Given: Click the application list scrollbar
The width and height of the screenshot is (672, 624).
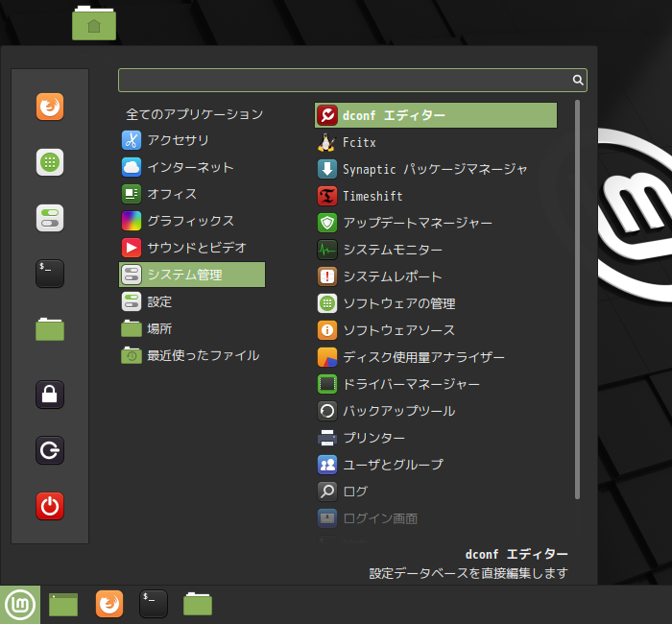Looking at the screenshot, I should coord(577,300).
